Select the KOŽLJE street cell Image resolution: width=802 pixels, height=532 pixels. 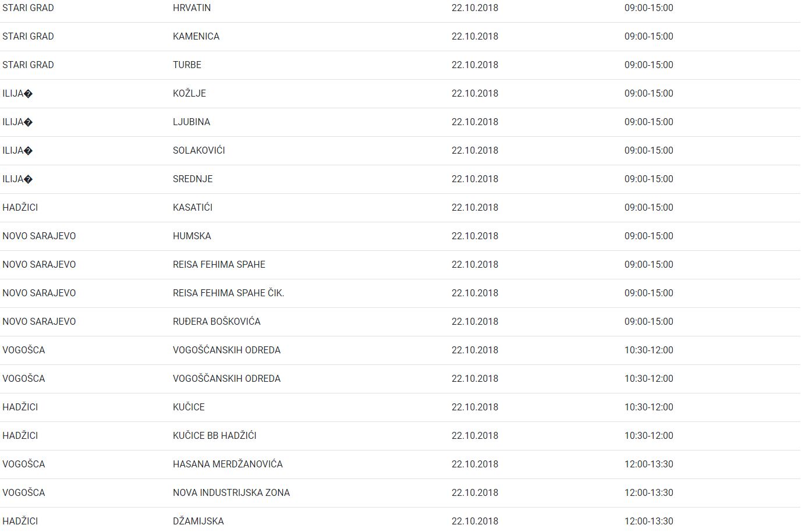[x=189, y=94]
